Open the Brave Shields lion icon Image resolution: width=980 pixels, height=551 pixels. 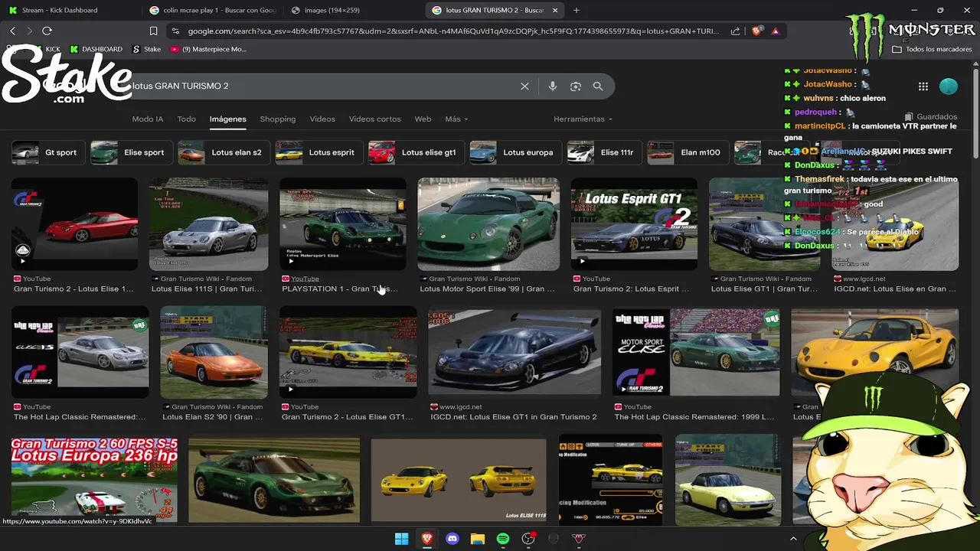click(756, 31)
